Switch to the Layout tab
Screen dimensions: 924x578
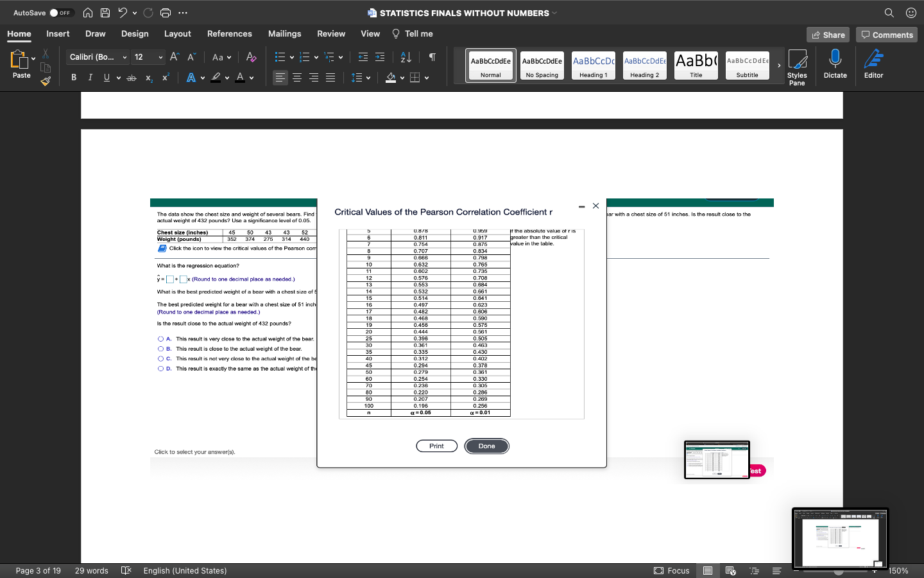[178, 34]
